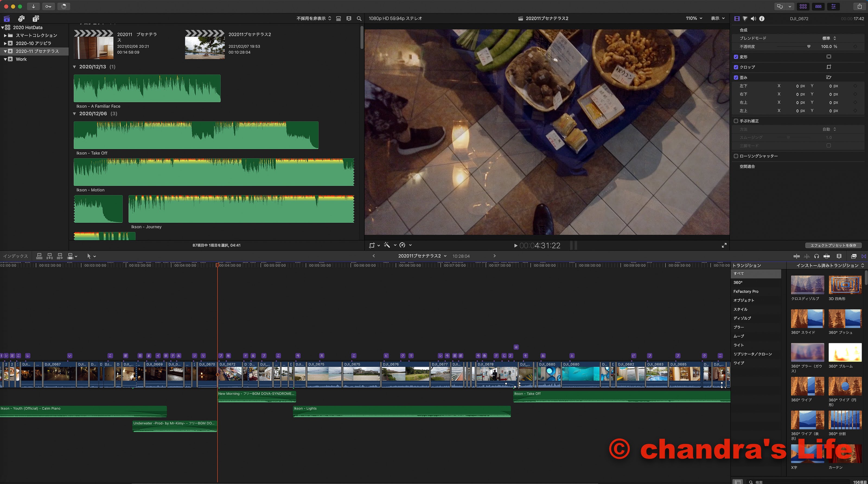Select ブラー transition category
This screenshot has height=484, width=868.
[756, 327]
